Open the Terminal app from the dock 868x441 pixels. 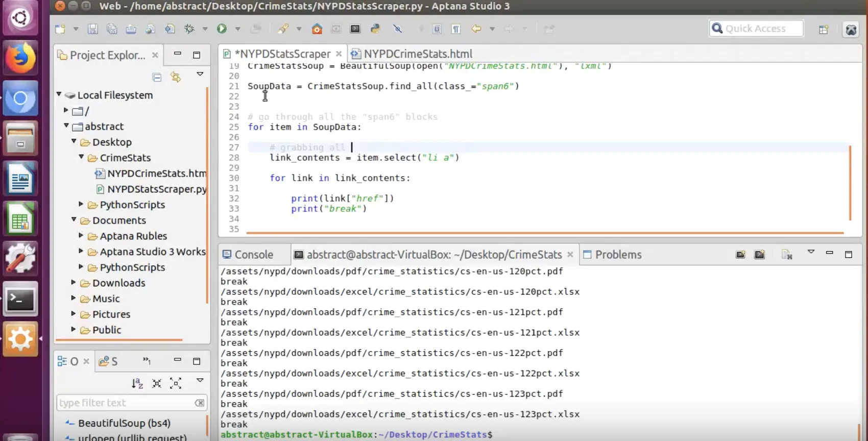coord(20,299)
